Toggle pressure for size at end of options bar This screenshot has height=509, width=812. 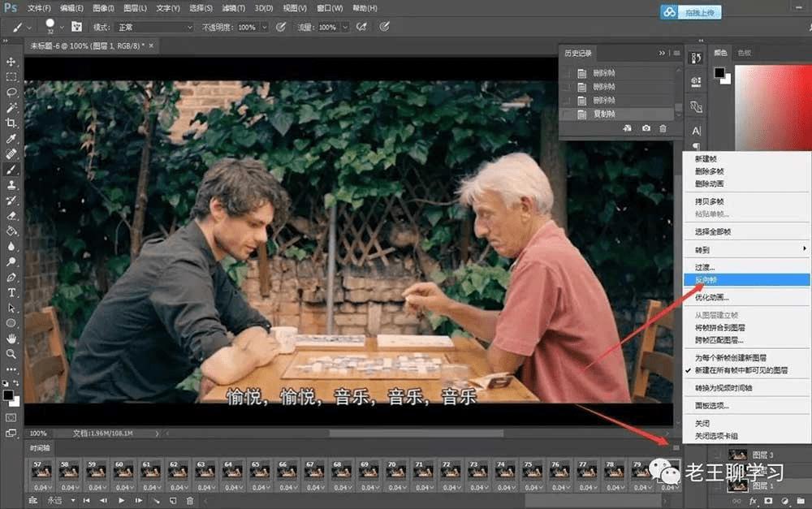click(384, 27)
